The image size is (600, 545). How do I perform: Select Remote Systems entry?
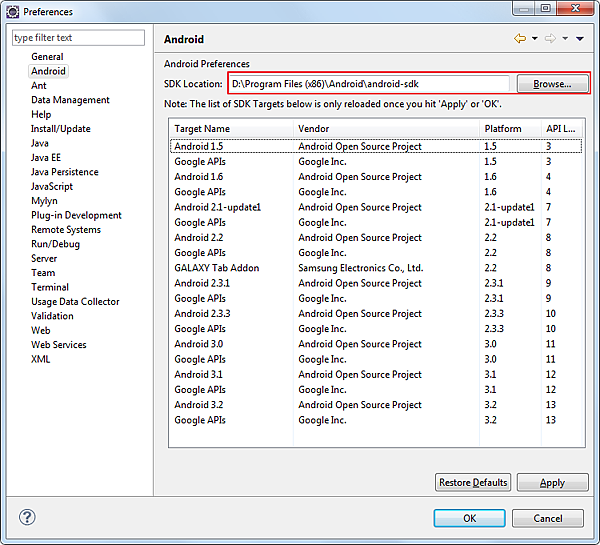tap(66, 230)
